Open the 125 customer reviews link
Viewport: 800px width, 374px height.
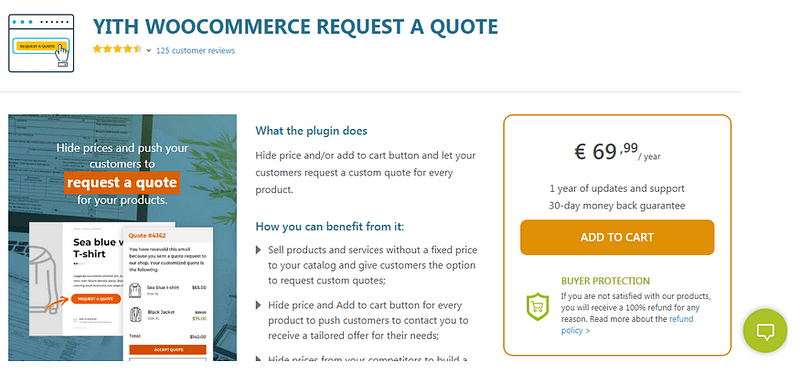pos(195,51)
